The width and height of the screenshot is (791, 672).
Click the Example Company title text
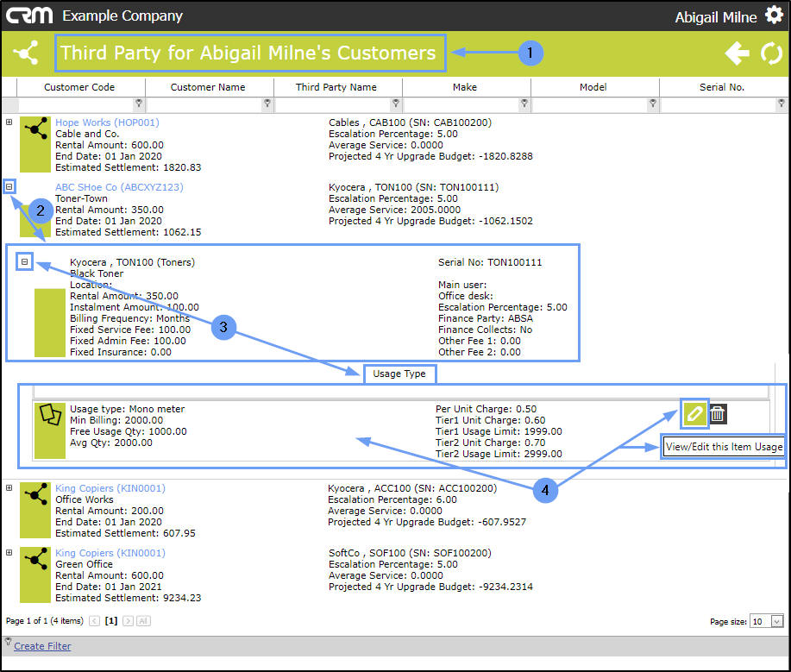pyautogui.click(x=122, y=16)
